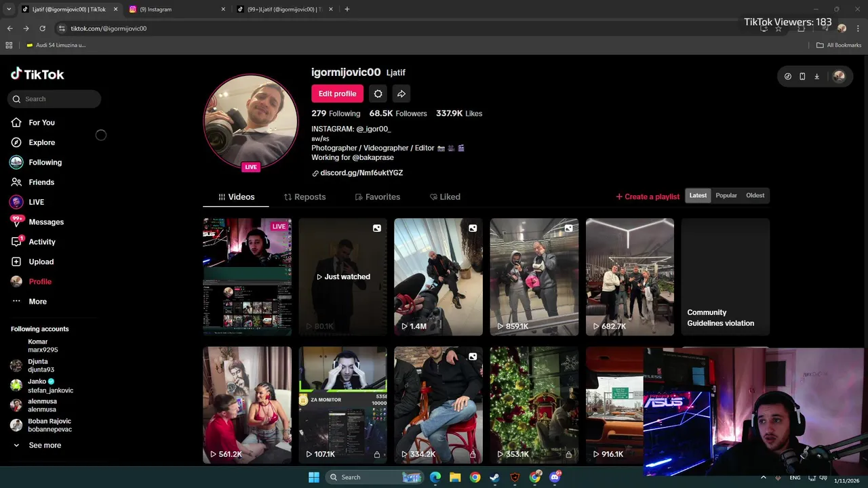
Task: Expand See more following accounts
Action: click(37, 445)
